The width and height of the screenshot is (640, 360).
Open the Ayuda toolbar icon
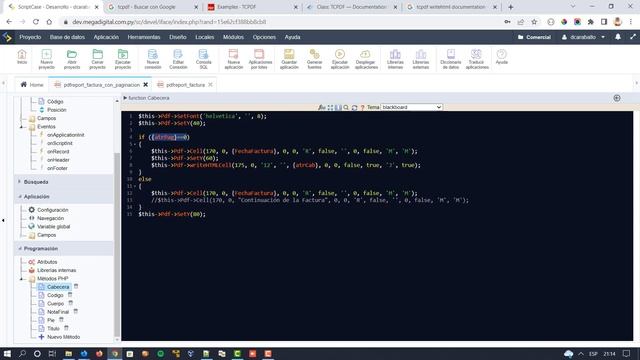pos(501,57)
